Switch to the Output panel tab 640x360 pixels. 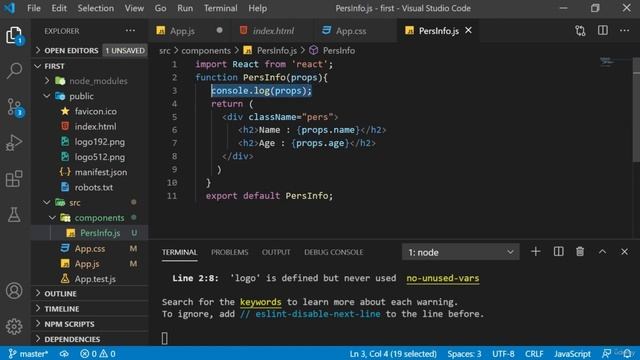(276, 252)
